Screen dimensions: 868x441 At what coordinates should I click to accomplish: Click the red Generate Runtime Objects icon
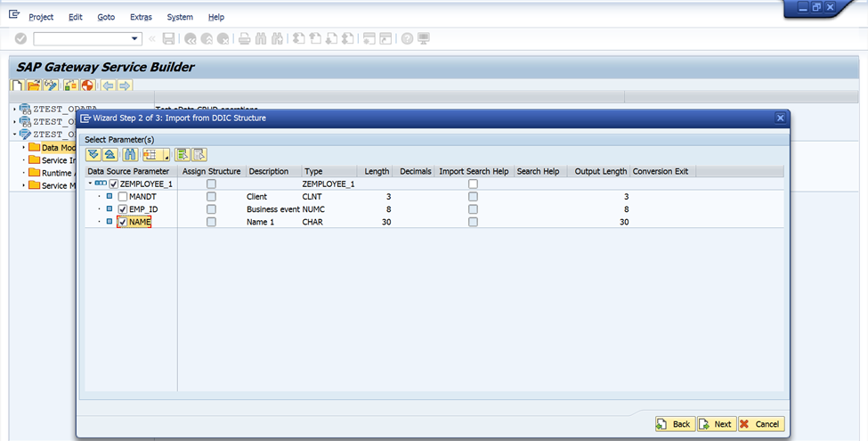pos(87,86)
